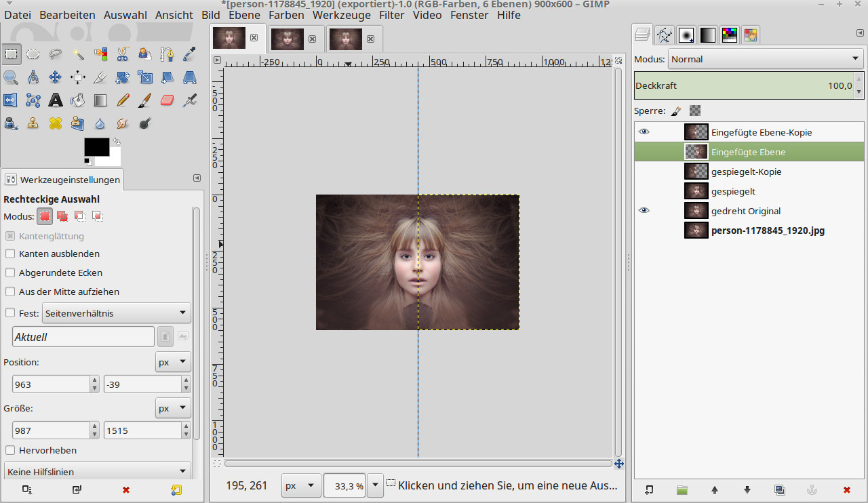The height and width of the screenshot is (503, 868).
Task: Enable the Kanten ausblenden checkbox
Action: click(10, 254)
